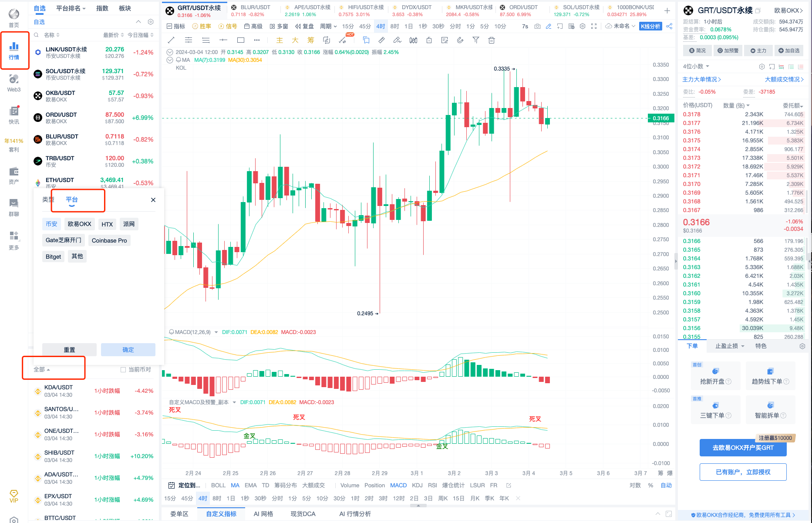
Task: Select the Bitget platform filter chip
Action: point(53,256)
